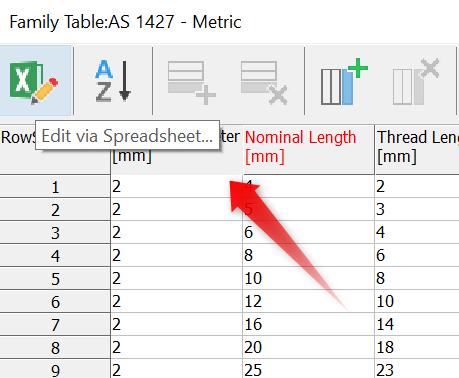Viewport: 459px width, 378px height.
Task: Click Thread Length cell with value 14
Action: (x=417, y=324)
